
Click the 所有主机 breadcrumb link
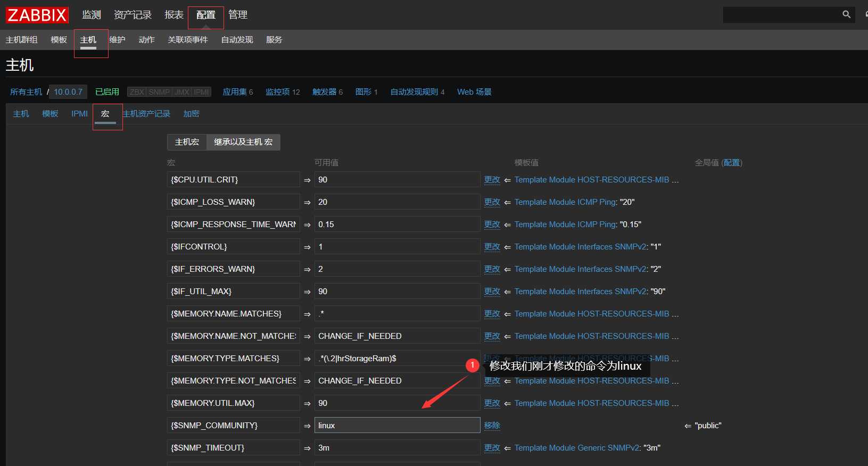(x=26, y=92)
